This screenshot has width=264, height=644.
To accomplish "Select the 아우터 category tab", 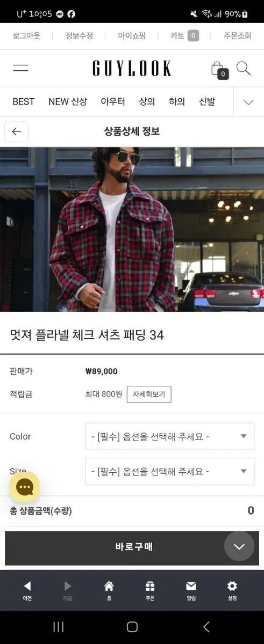I will [113, 101].
